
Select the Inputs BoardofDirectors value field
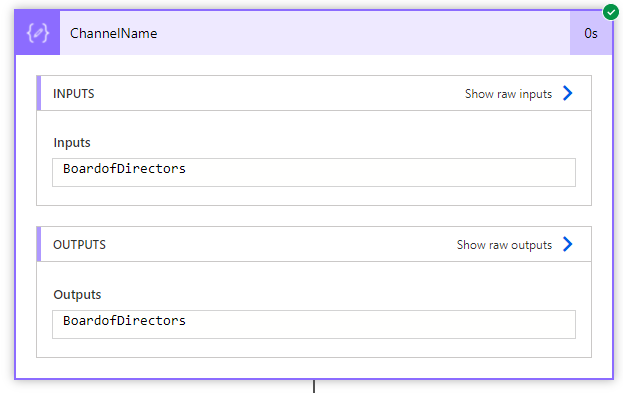point(314,172)
